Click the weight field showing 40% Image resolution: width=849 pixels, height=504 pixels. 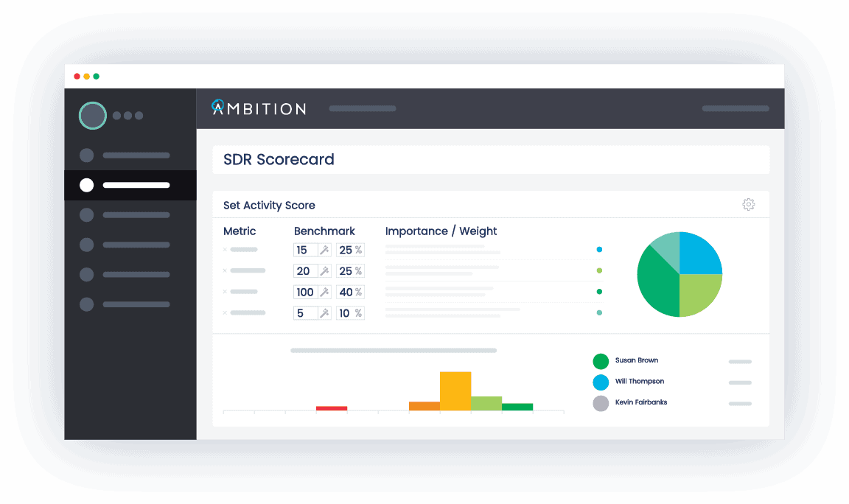[349, 292]
